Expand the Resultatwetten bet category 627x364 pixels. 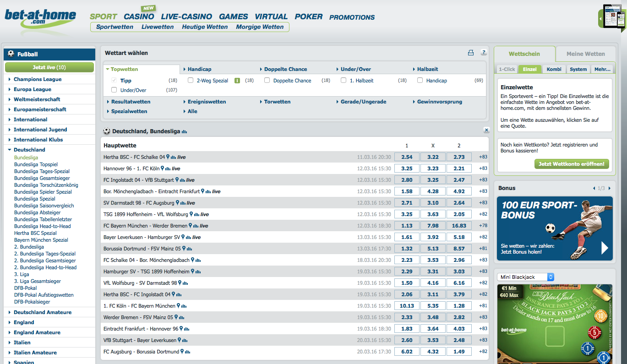131,102
